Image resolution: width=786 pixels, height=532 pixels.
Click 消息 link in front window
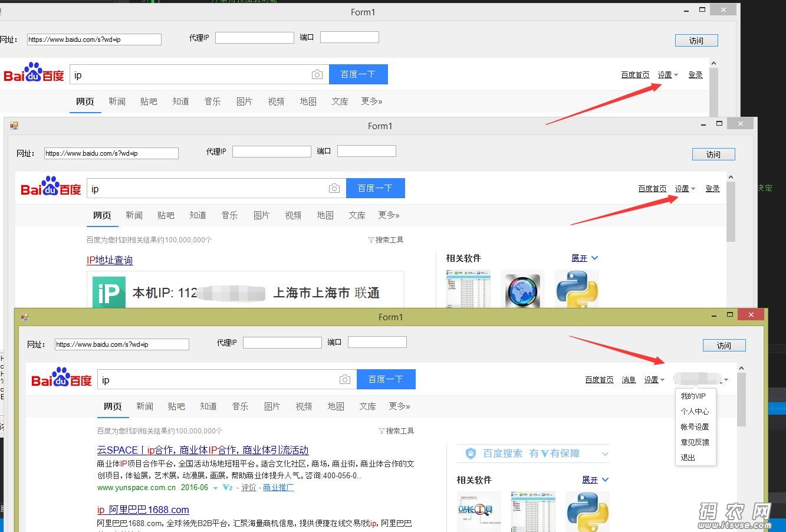(x=629, y=380)
